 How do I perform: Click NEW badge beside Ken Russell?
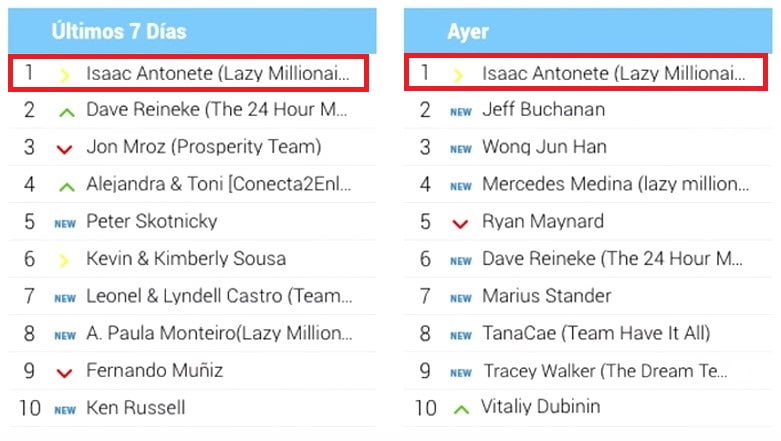[65, 410]
